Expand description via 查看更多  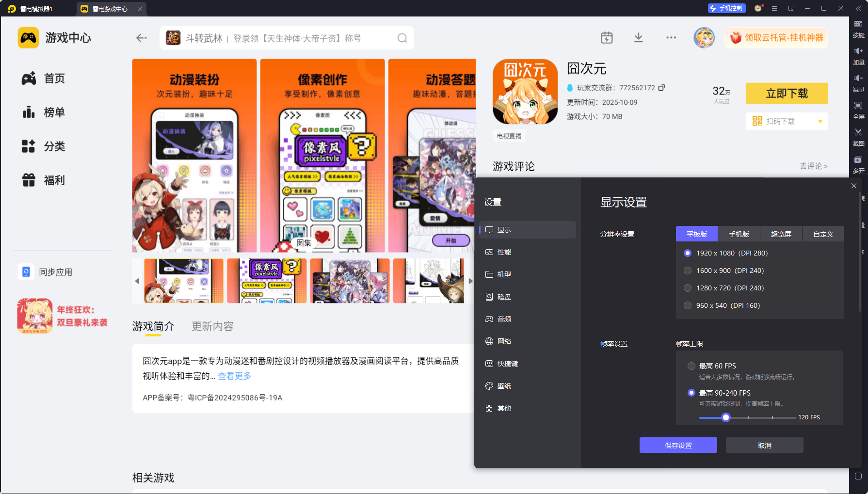(x=235, y=376)
